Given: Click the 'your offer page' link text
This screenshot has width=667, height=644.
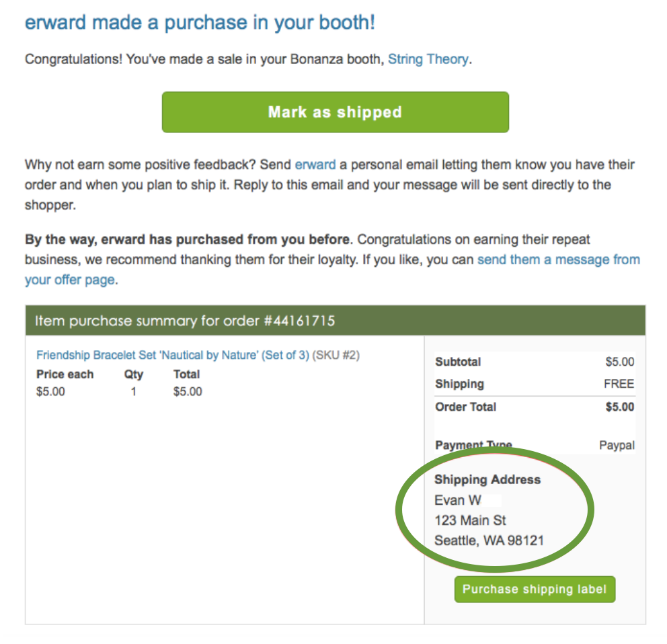Looking at the screenshot, I should click(x=70, y=280).
